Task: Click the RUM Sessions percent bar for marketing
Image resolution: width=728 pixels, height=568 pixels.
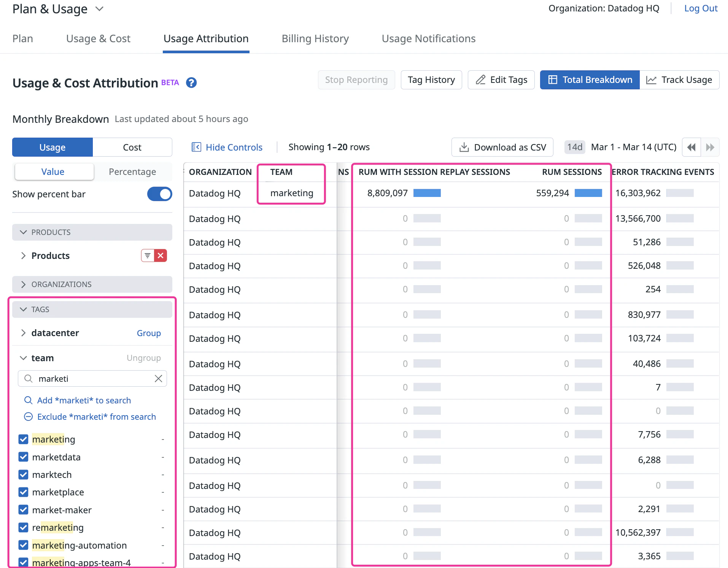Action: click(588, 193)
